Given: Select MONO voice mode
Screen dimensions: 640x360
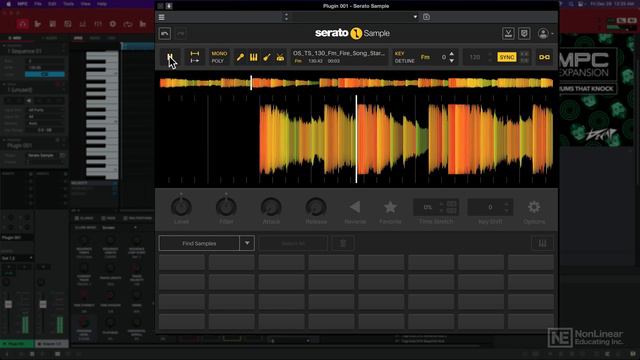Looking at the screenshot, I should click(219, 53).
